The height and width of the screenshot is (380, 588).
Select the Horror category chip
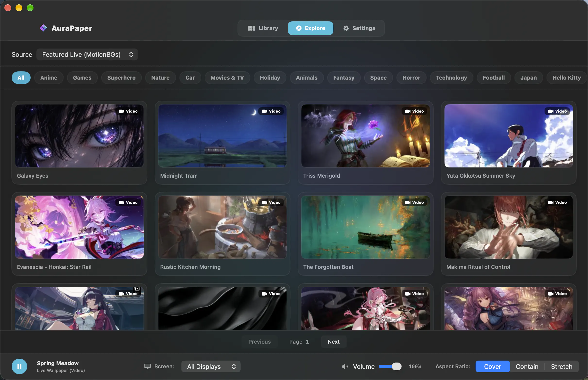click(x=411, y=78)
